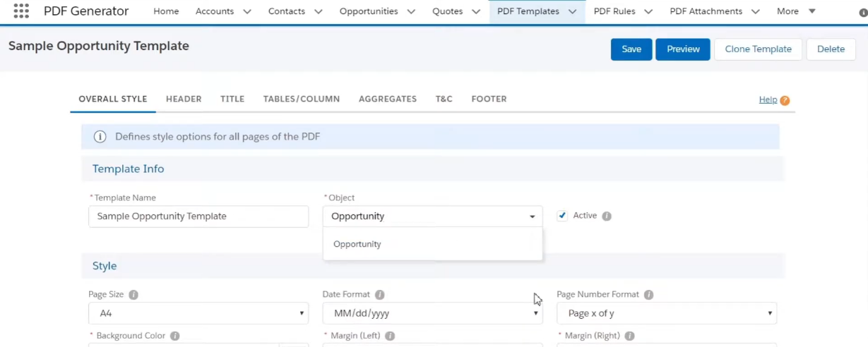Click the Background Color info icon

click(x=175, y=336)
